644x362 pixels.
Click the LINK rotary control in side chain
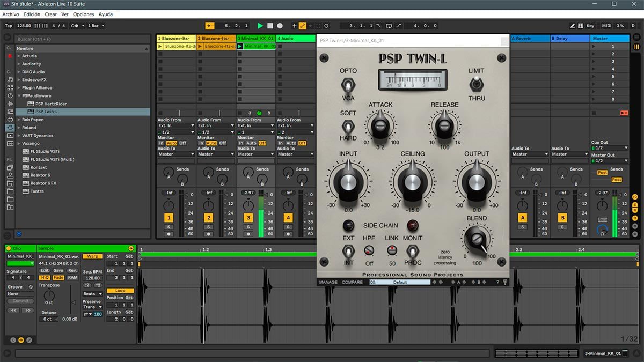click(x=392, y=250)
